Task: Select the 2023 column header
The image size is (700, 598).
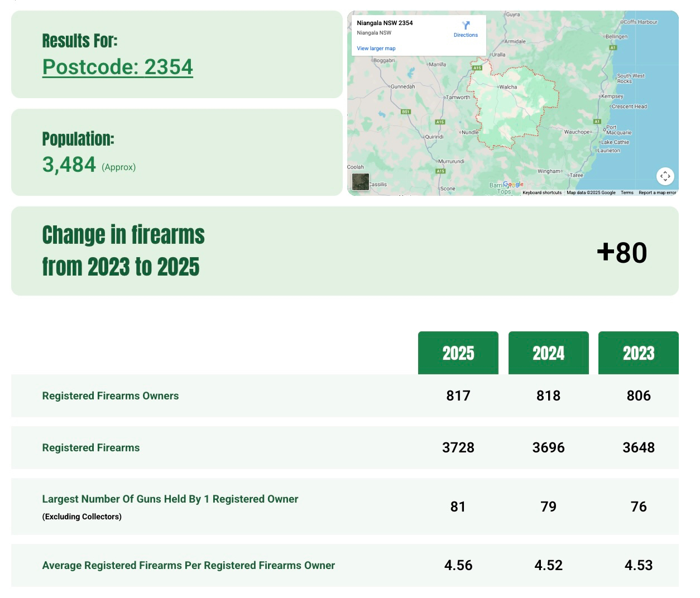Action: click(638, 353)
